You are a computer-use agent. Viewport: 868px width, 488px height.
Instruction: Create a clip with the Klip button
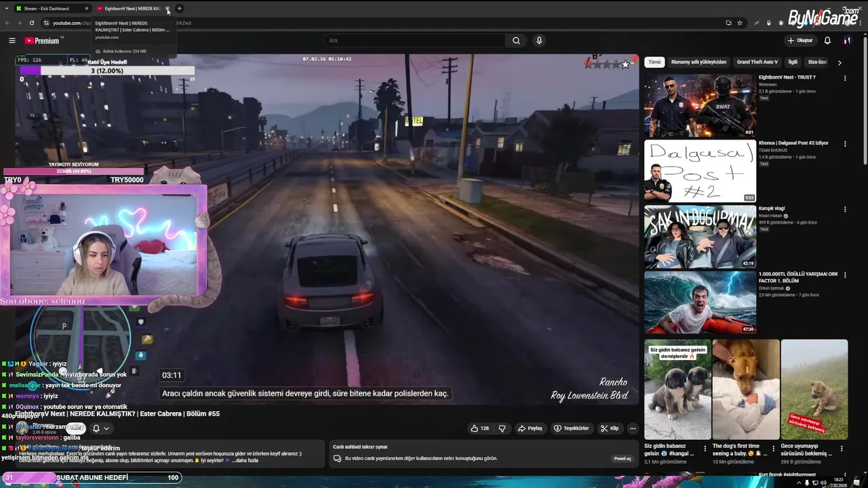point(610,428)
